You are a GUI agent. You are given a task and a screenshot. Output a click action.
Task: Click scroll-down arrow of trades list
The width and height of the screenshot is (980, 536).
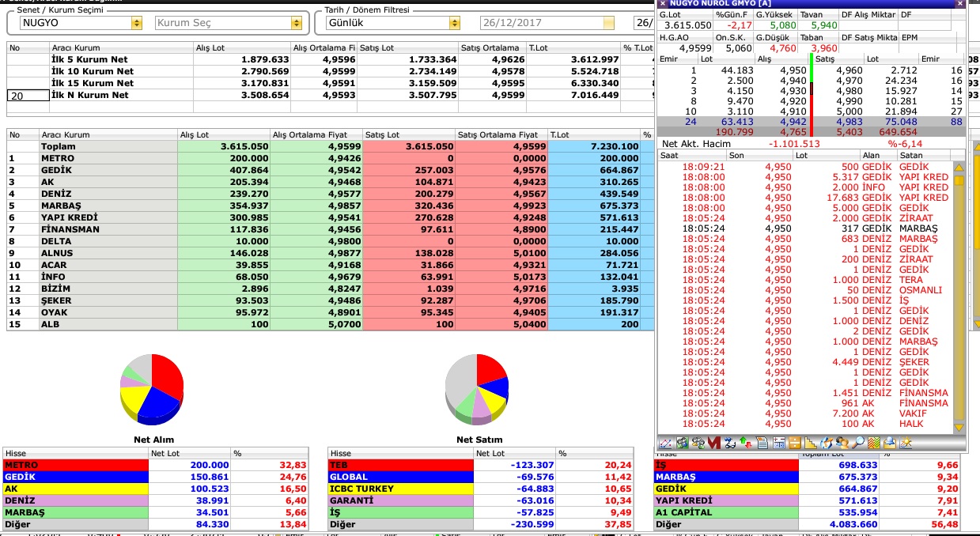[959, 428]
